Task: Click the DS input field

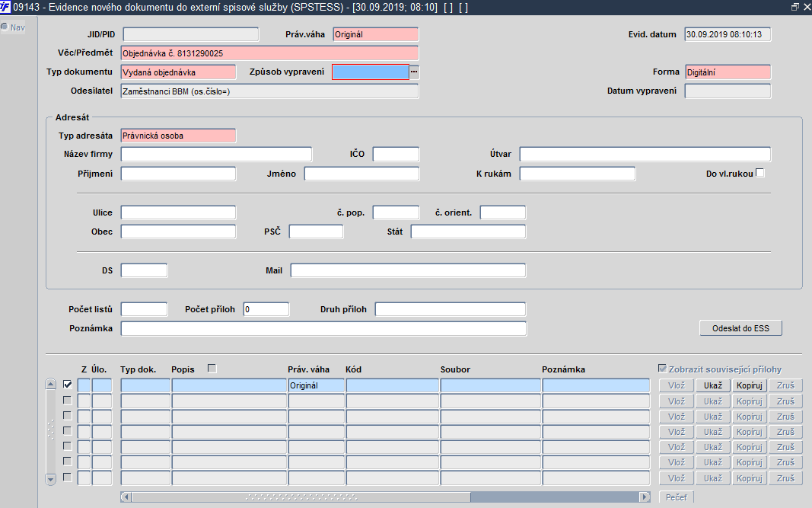Action: [144, 270]
